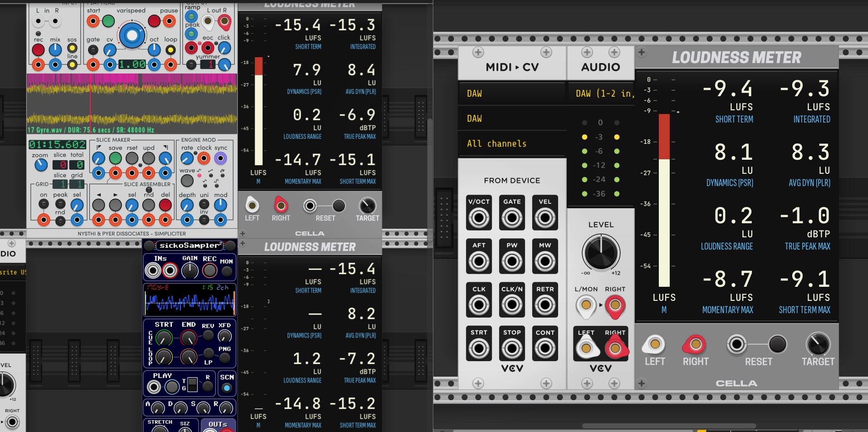Click the STOP port on MIDI-CV

(512, 349)
